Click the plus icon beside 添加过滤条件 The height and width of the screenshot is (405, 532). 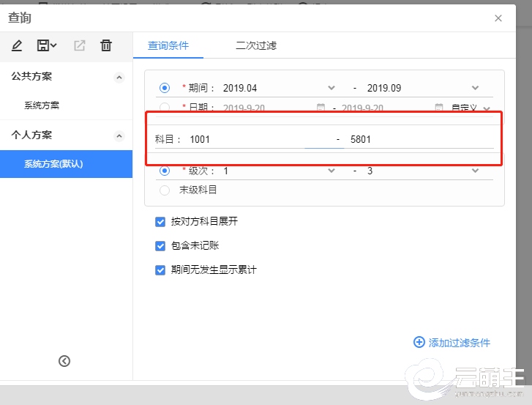[x=419, y=342]
